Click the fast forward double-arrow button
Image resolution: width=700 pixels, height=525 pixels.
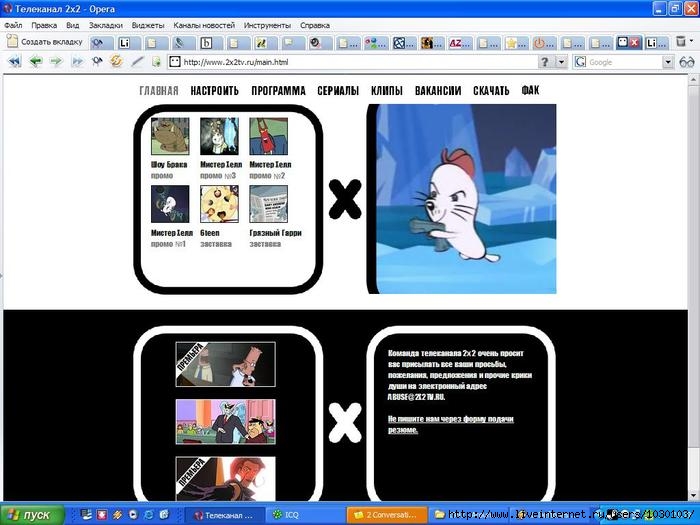tap(77, 61)
